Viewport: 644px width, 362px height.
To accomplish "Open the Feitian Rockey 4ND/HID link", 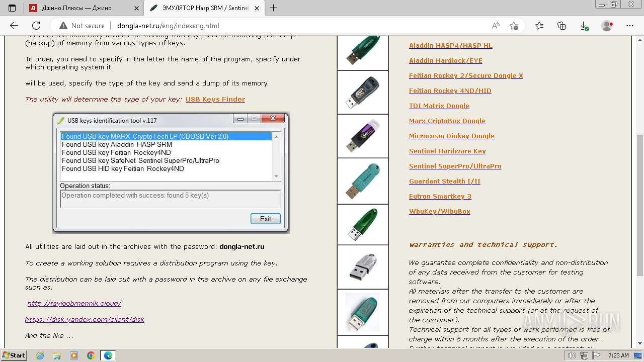I will (450, 90).
